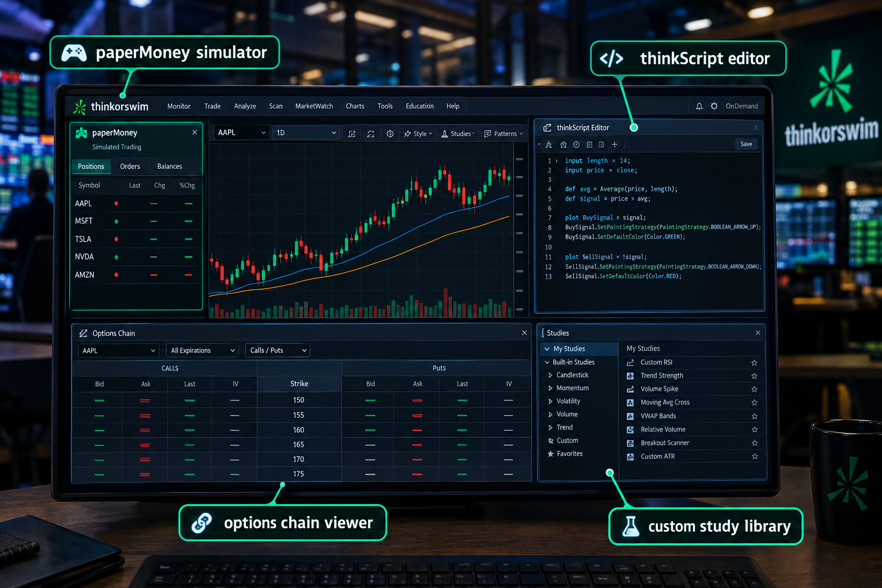Click the MSFT up arrow indicator in Positions
The height and width of the screenshot is (588, 882).
116,221
